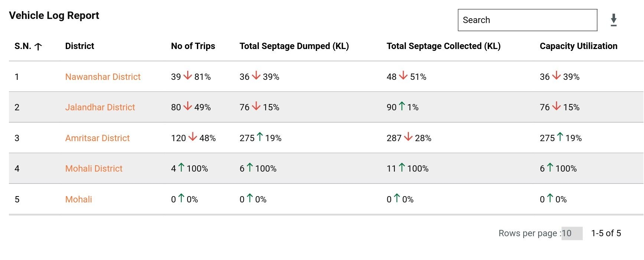Sort by Capacity Utilization column header

click(x=578, y=46)
